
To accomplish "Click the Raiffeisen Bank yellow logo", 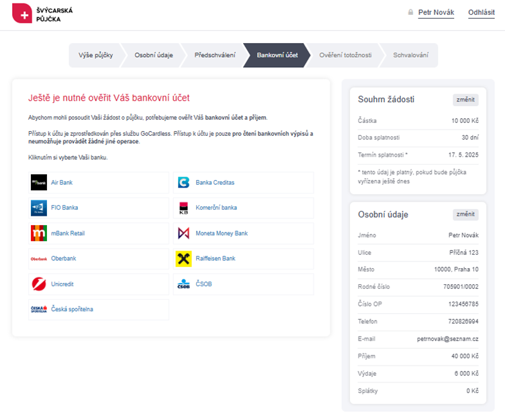I will pyautogui.click(x=183, y=259).
